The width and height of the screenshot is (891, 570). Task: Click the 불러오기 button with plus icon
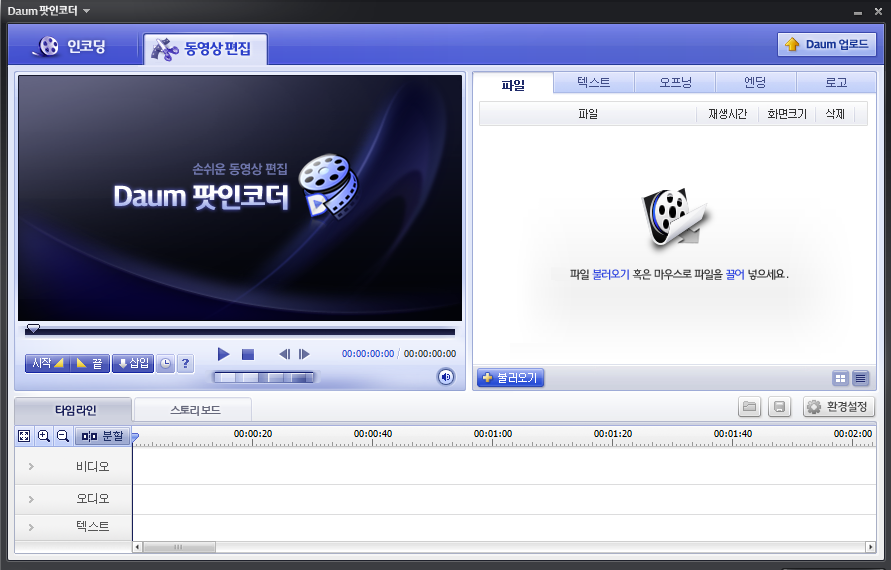[510, 377]
